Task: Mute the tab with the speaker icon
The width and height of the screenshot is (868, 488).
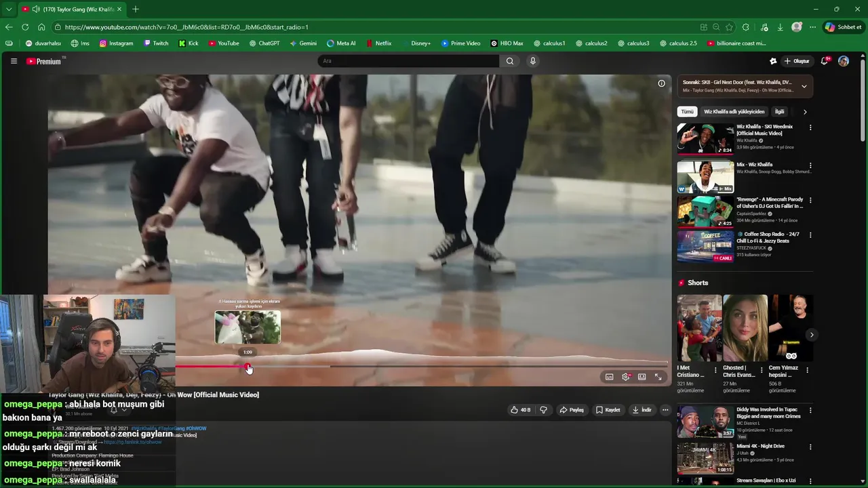Action: click(35, 9)
